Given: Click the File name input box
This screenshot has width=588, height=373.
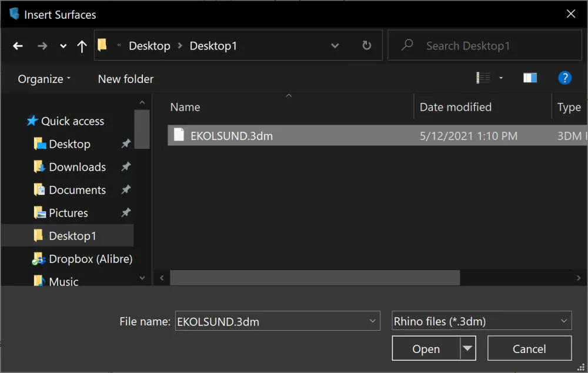Looking at the screenshot, I should 278,321.
